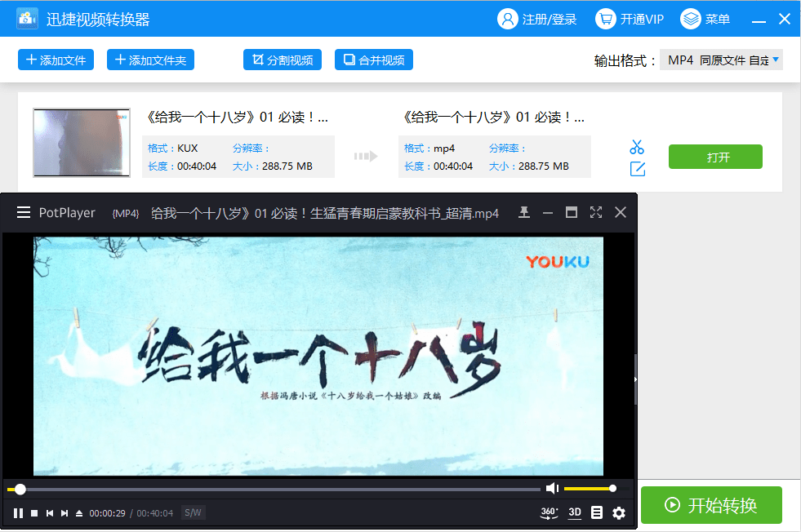Click the source format KUX text

(188, 148)
